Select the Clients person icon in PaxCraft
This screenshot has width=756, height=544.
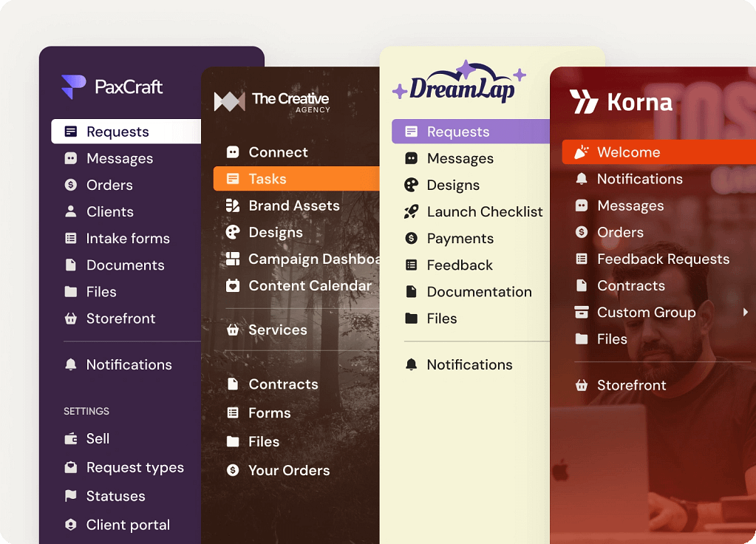click(x=71, y=211)
